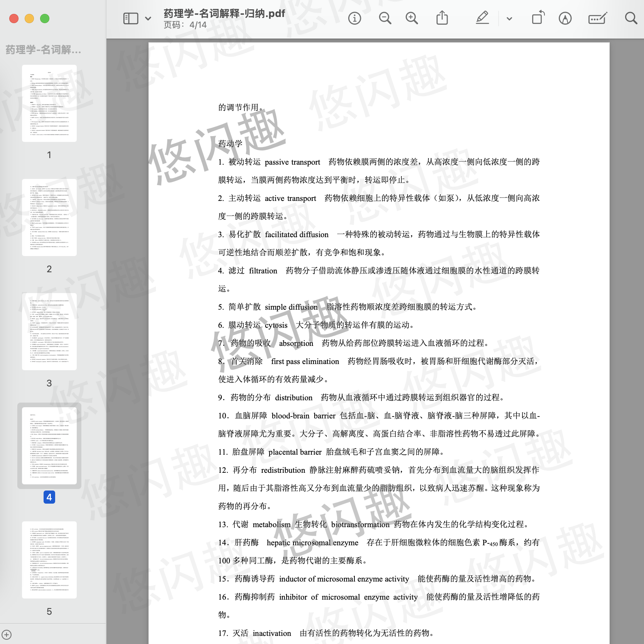Image resolution: width=644 pixels, height=644 pixels.
Task: Expand the highlight color options chevron
Action: point(509,19)
